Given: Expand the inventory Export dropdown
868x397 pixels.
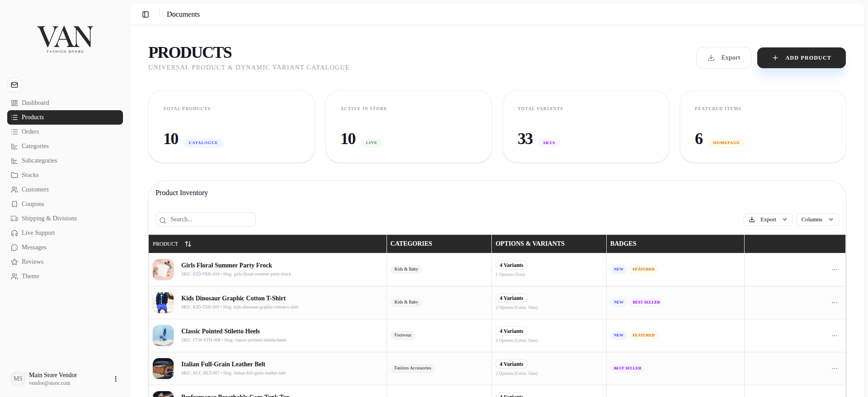Looking at the screenshot, I should point(768,220).
